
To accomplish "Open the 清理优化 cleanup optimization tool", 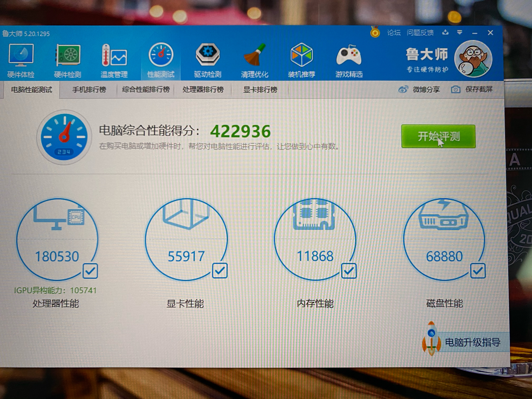I will click(x=255, y=58).
